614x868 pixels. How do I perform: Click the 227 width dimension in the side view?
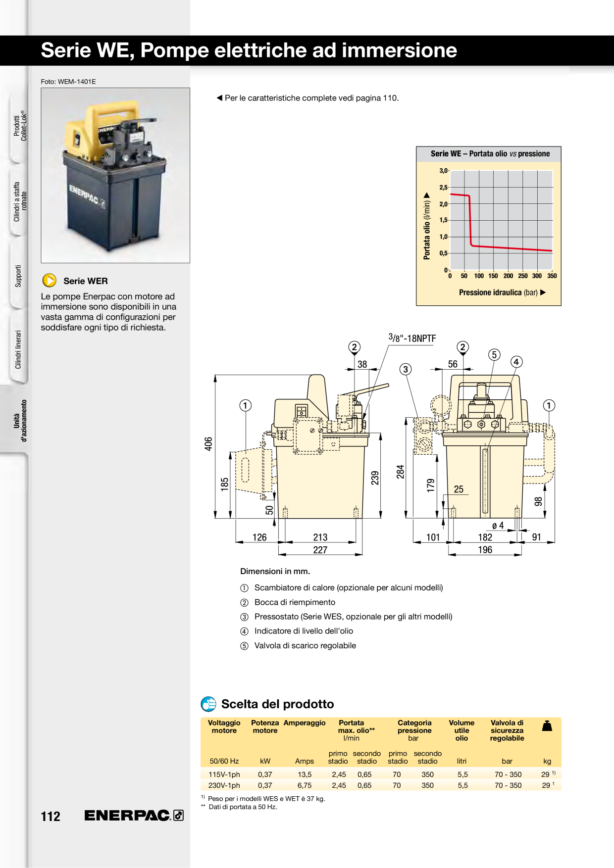[320, 550]
